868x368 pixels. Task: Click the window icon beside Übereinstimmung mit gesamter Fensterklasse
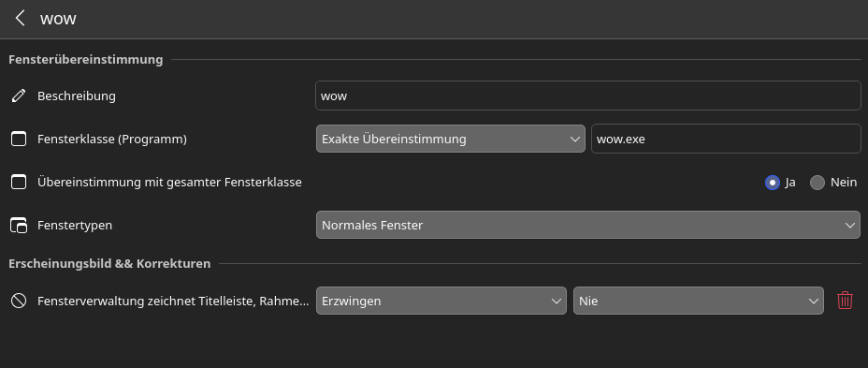(19, 182)
